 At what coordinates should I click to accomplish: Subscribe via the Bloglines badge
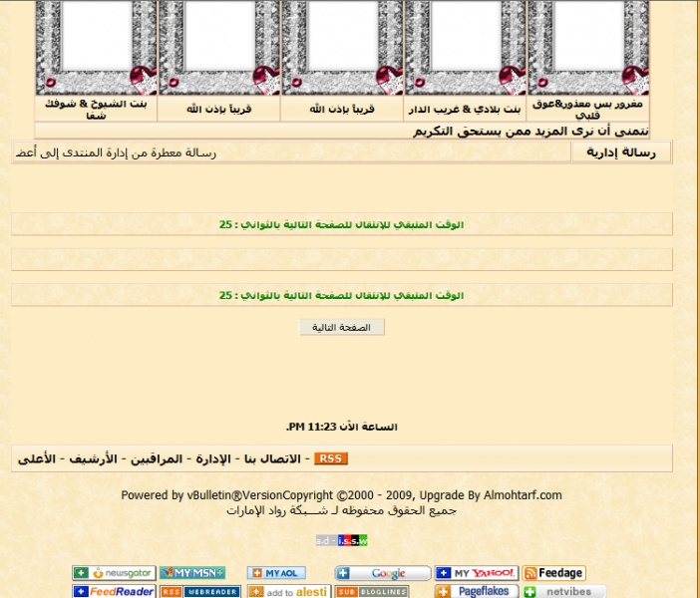372,591
